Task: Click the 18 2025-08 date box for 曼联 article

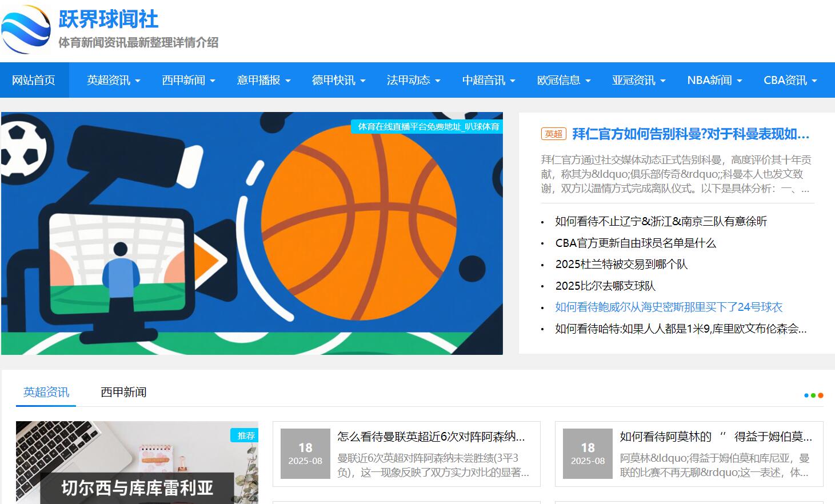Action: tap(305, 454)
